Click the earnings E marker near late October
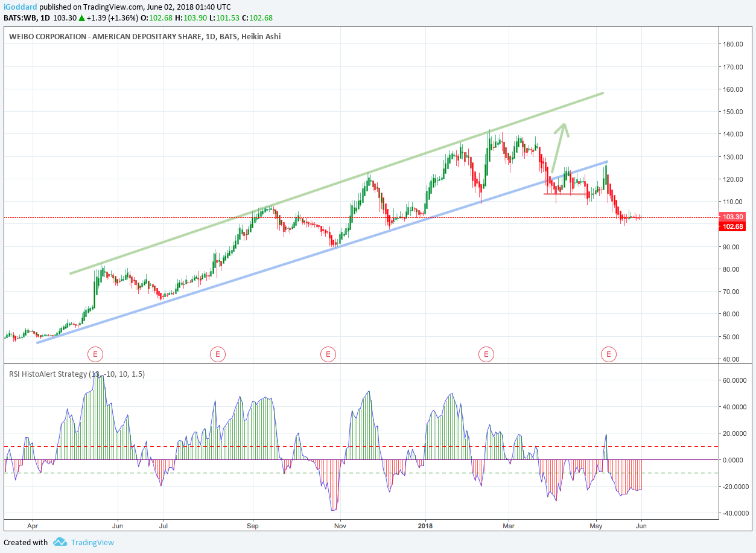The image size is (756, 553). [328, 354]
